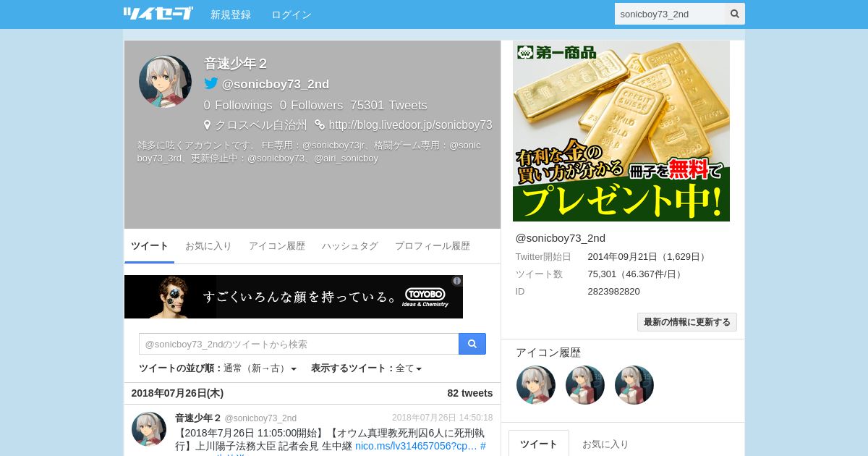
Task: Click the 82 tweets count label
Action: point(470,393)
